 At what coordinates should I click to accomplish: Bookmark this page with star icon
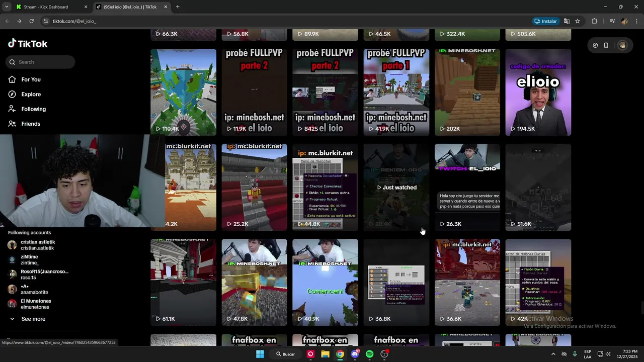tap(578, 21)
